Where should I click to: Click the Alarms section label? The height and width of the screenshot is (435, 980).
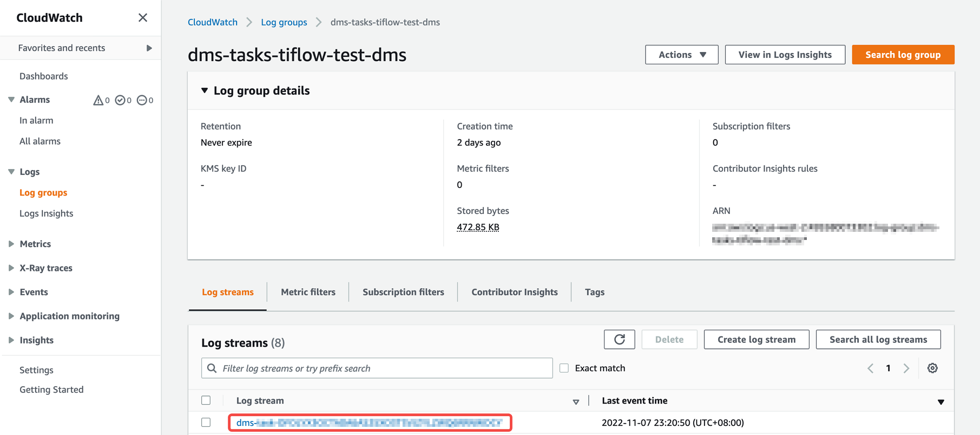click(x=35, y=100)
